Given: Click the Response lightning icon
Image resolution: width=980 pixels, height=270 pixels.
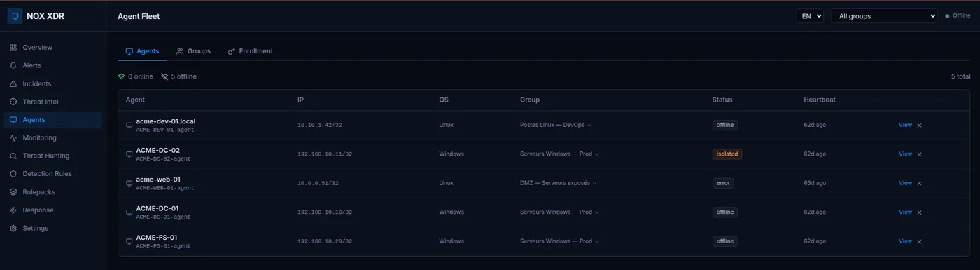Looking at the screenshot, I should click(13, 210).
